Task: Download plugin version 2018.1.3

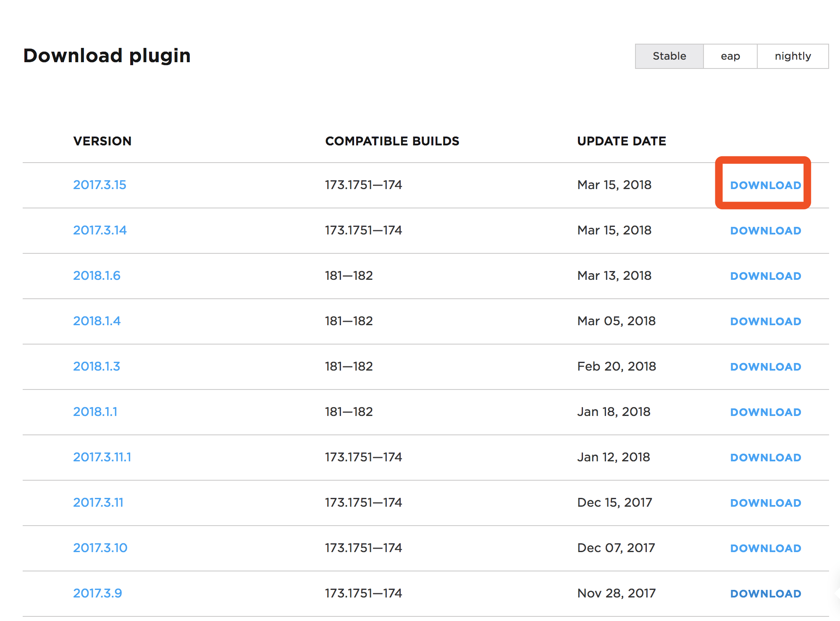Action: coord(766,367)
